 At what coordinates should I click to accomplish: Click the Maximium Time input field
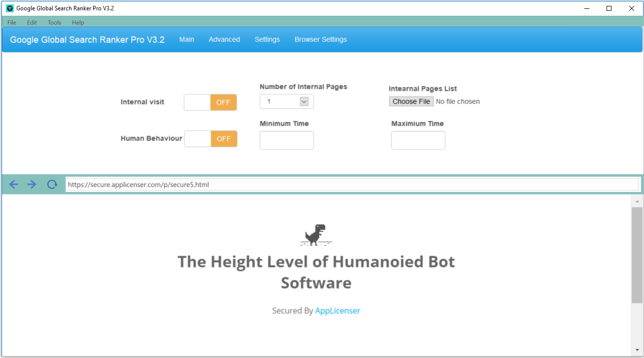point(418,140)
